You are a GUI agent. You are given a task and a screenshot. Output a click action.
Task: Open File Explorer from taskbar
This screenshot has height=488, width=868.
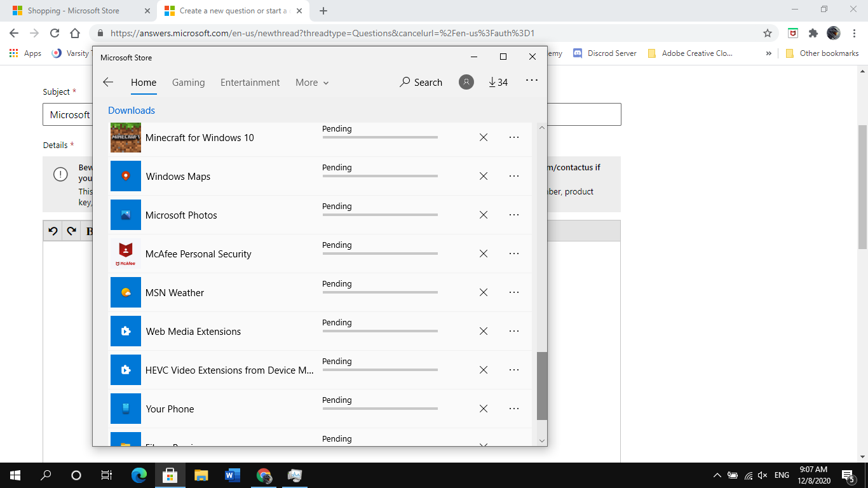tap(201, 475)
